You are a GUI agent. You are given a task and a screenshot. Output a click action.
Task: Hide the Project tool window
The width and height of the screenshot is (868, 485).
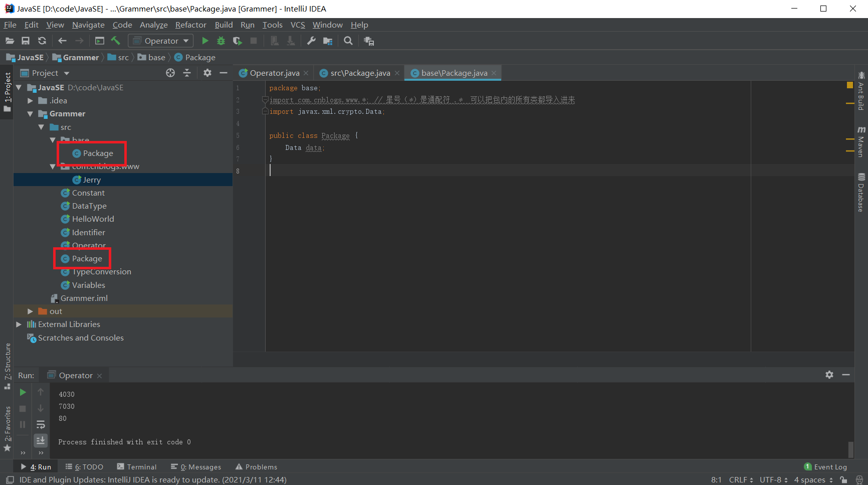pos(224,73)
